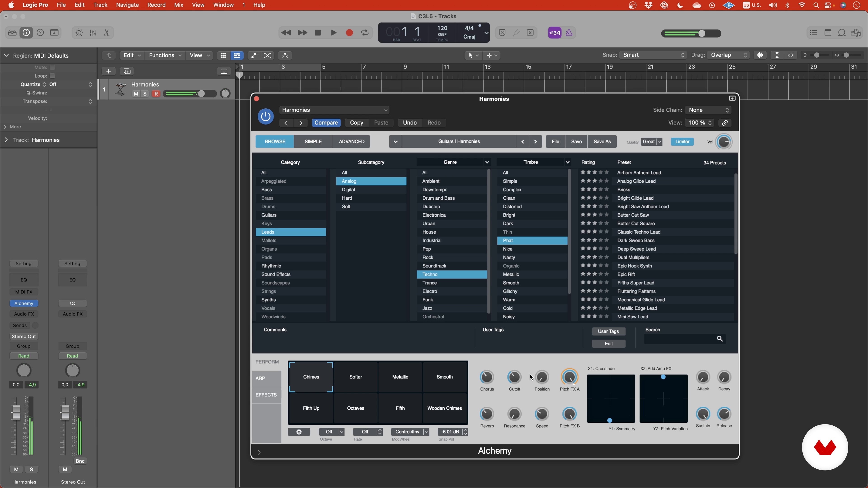This screenshot has height=488, width=868.
Task: Open the Timbre column dropdown arrow
Action: [x=567, y=162]
